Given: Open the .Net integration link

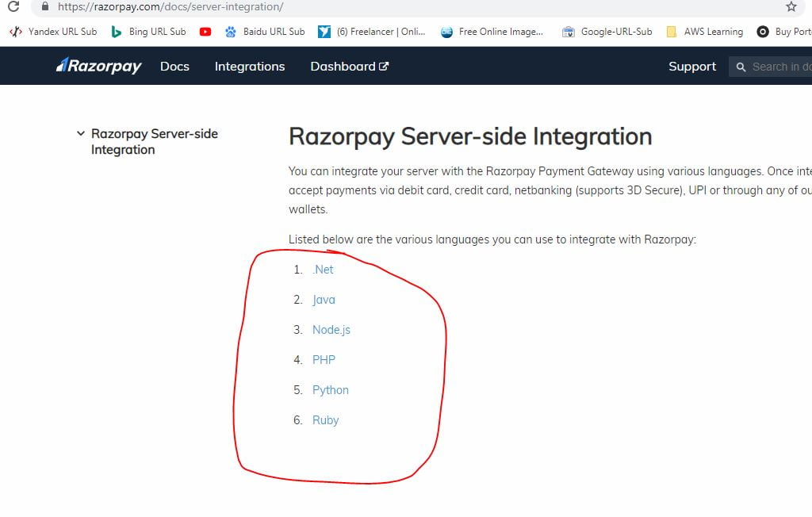Looking at the screenshot, I should (323, 270).
